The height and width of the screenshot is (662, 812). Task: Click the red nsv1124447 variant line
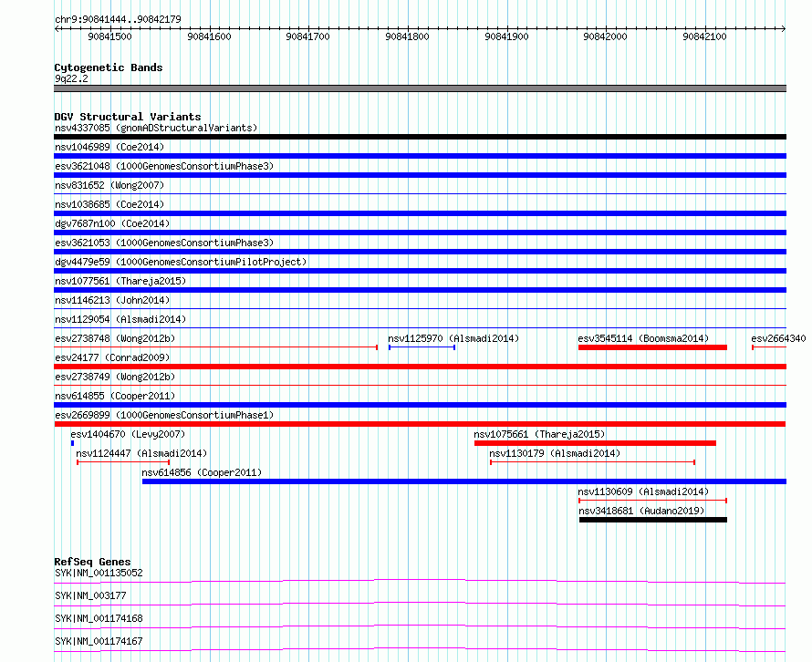click(x=123, y=462)
